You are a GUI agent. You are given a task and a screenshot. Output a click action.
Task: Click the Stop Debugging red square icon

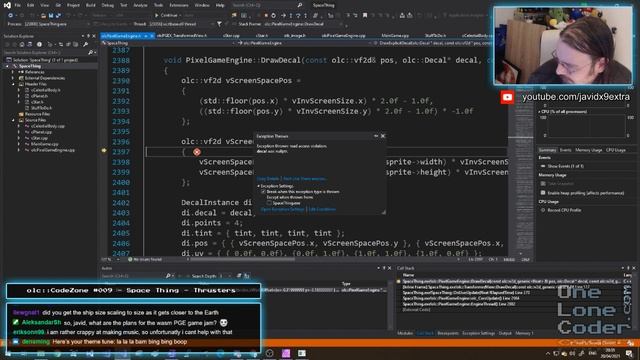click(x=266, y=16)
